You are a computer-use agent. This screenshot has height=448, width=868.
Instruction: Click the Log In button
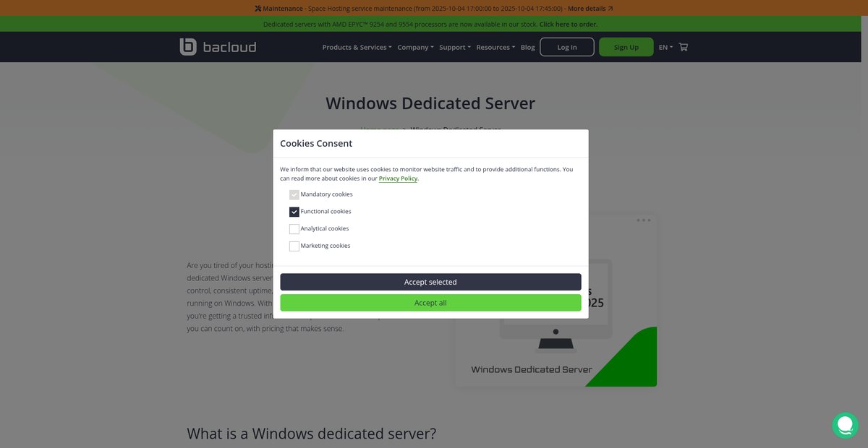567,47
